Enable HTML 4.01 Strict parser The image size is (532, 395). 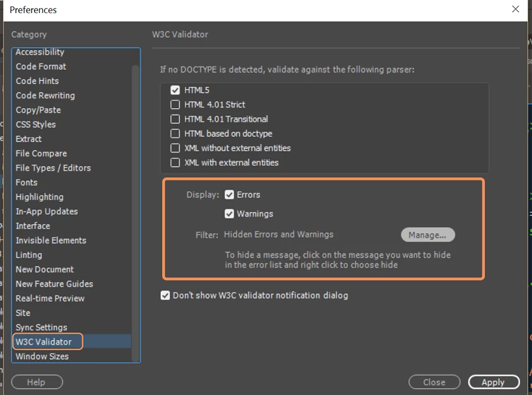(x=175, y=104)
